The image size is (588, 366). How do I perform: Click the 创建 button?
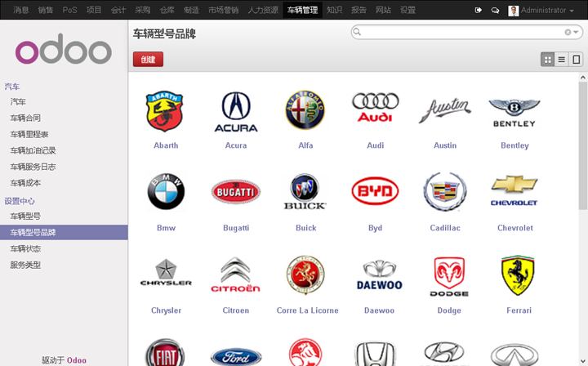tap(148, 60)
